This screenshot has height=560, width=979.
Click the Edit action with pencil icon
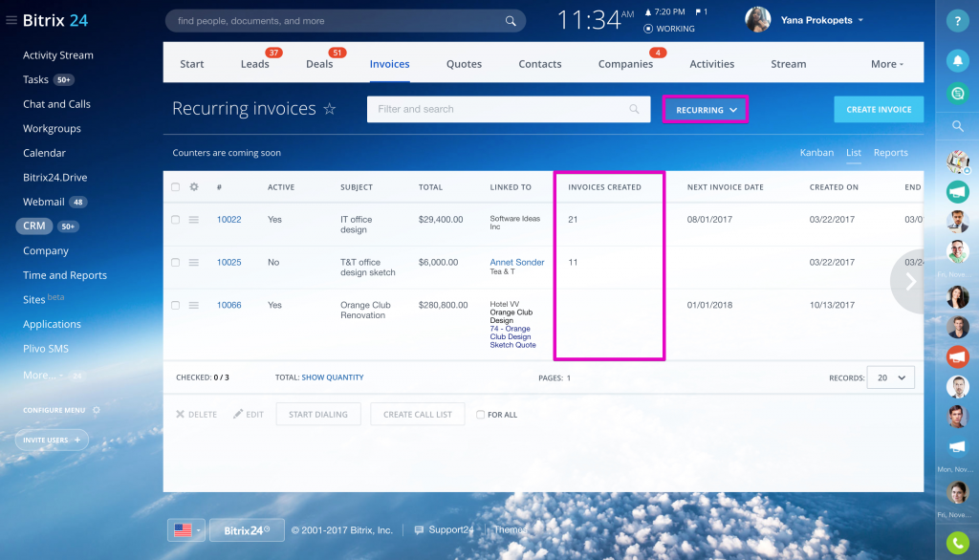click(249, 415)
